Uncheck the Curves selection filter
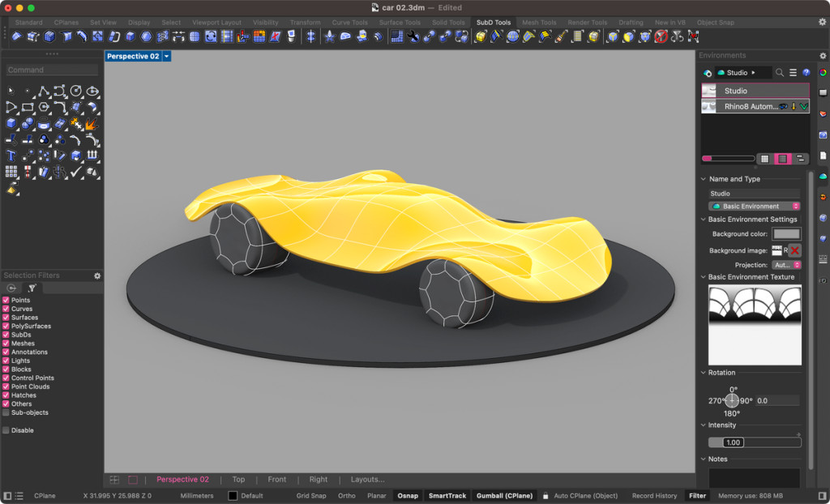Screen dimensions: 830x504 (6, 309)
